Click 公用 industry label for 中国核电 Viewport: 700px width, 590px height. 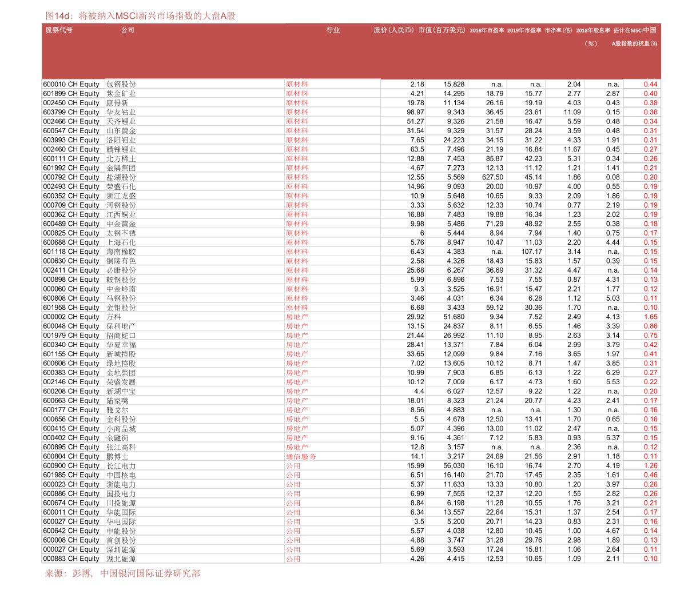293,475
